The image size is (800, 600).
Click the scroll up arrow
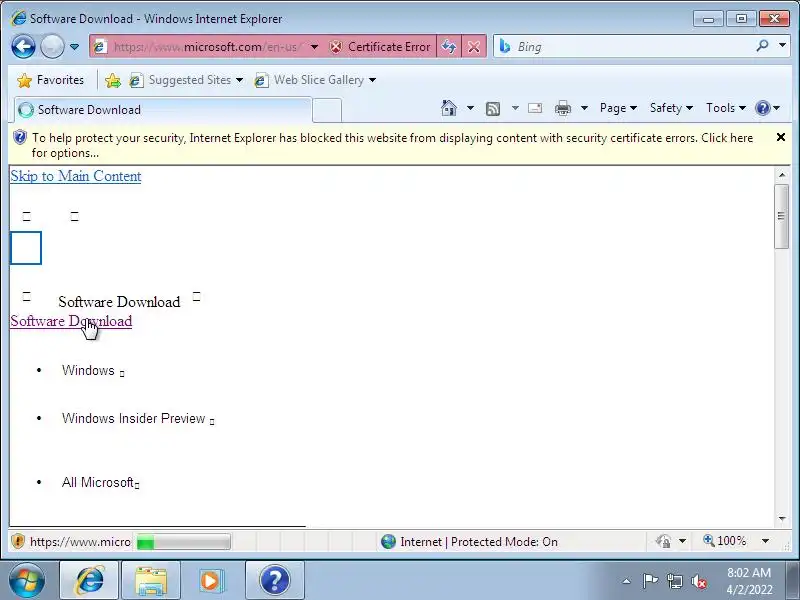coord(782,175)
